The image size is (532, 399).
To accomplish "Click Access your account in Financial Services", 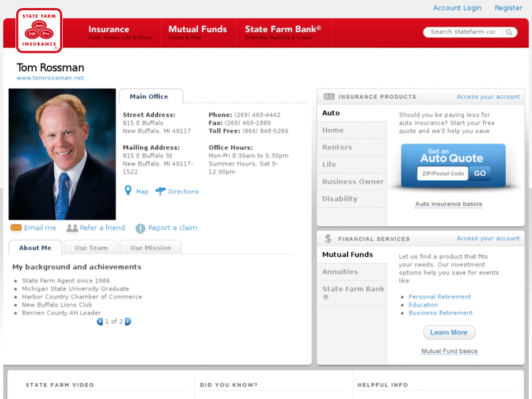I will pyautogui.click(x=488, y=239).
